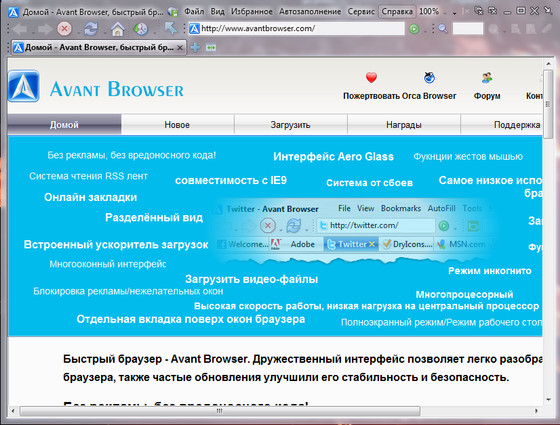The height and width of the screenshot is (425, 560).
Task: Expand the dropdown arrow after 100%
Action: 454,13
